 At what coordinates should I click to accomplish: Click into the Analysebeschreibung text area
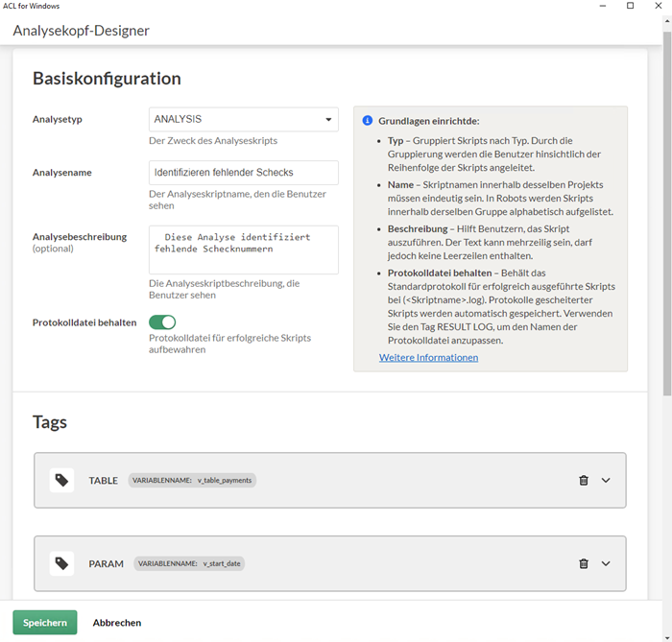coord(244,250)
